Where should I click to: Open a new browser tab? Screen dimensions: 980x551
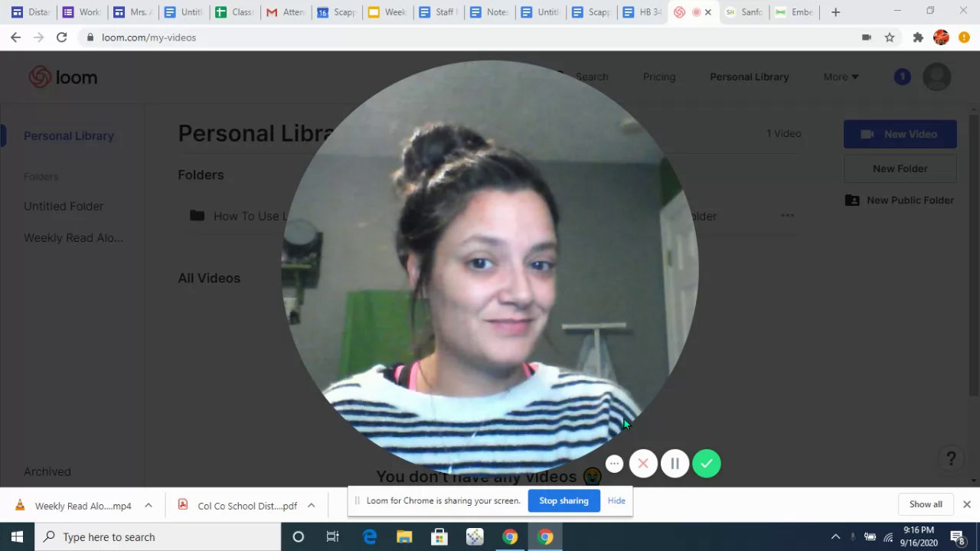click(835, 12)
